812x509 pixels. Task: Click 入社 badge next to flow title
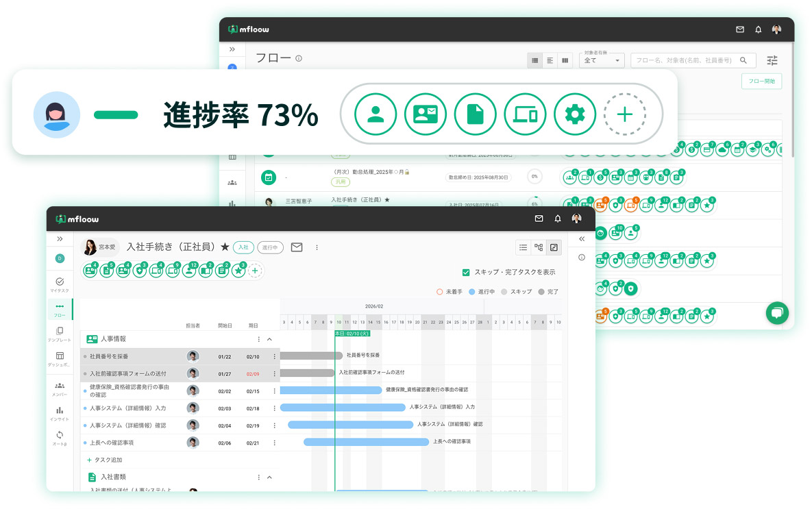pos(243,247)
